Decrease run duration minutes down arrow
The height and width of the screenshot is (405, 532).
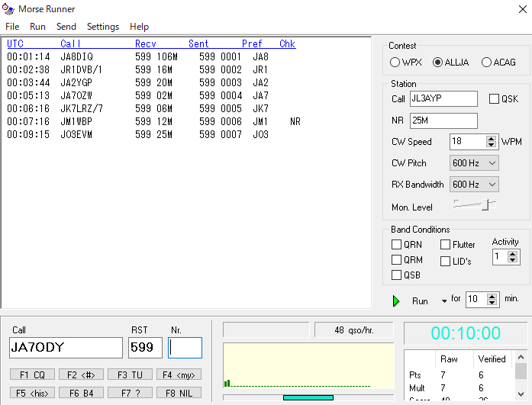point(492,303)
